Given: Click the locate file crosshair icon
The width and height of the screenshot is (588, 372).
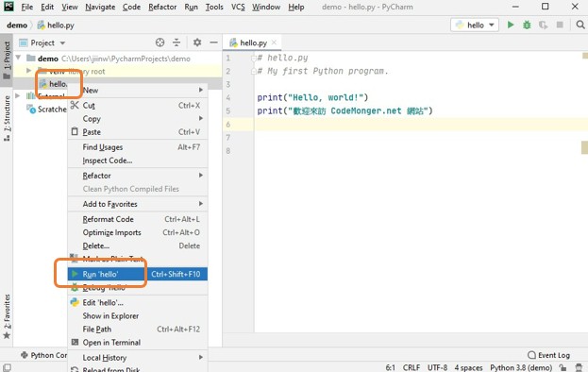Looking at the screenshot, I should tap(160, 42).
